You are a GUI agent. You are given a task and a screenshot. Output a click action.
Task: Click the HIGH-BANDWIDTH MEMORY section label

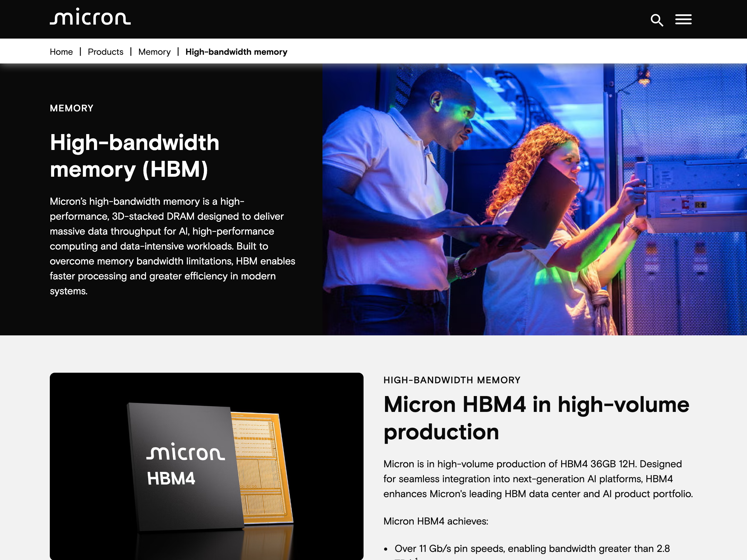(x=452, y=380)
